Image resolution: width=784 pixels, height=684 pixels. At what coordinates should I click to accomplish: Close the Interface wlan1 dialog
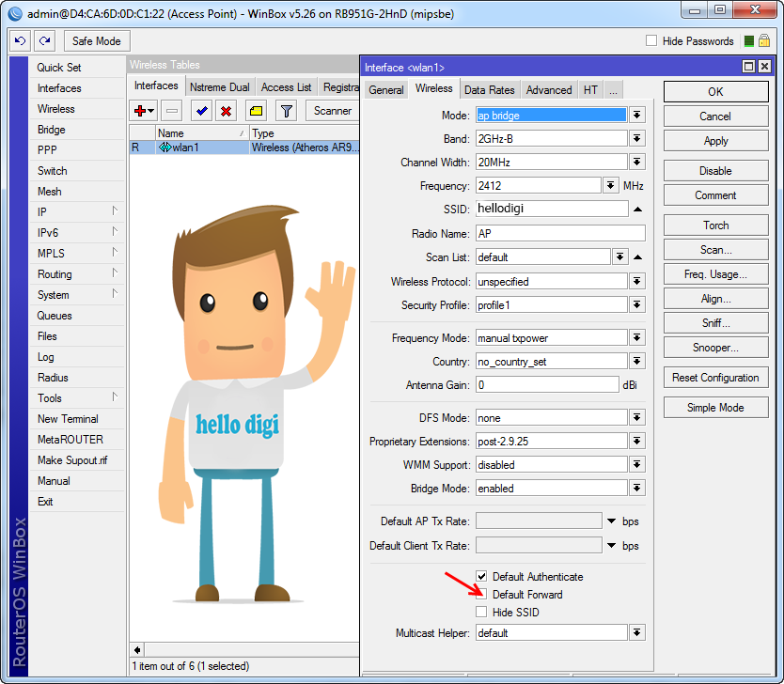click(764, 67)
